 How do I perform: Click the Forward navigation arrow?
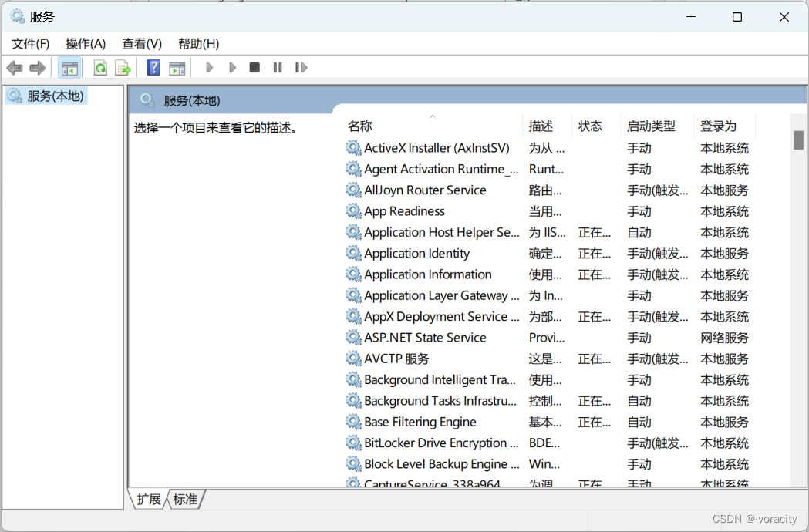pyautogui.click(x=37, y=68)
